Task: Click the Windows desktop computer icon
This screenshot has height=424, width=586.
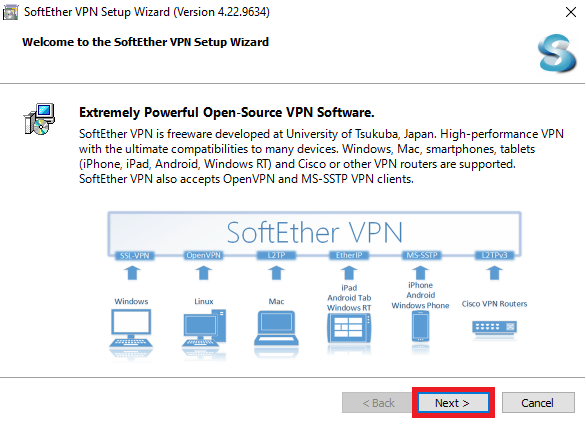Action: (131, 328)
